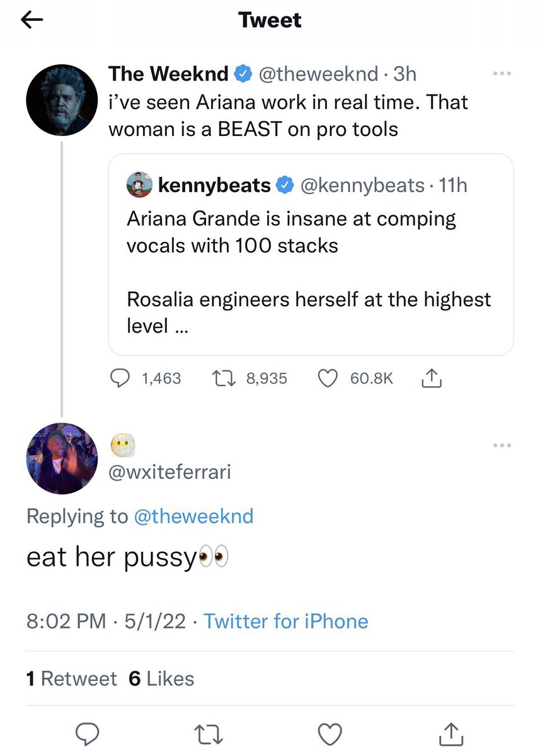Click the @theweeknd link in Replying to
540x756 pixels.
[193, 517]
